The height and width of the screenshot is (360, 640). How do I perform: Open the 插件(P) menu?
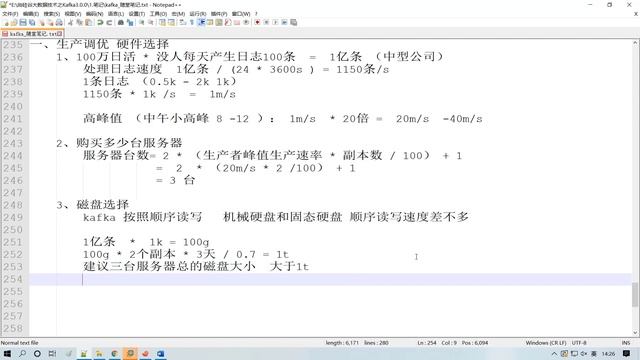tap(219, 14)
